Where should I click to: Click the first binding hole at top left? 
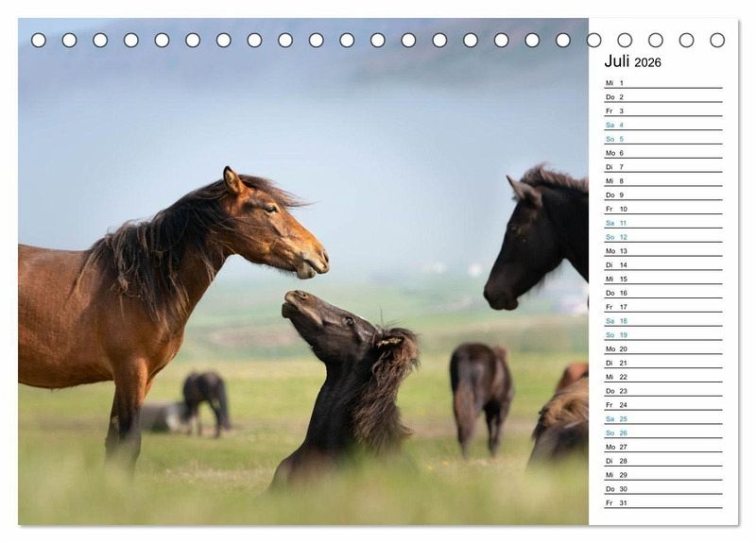(39, 40)
